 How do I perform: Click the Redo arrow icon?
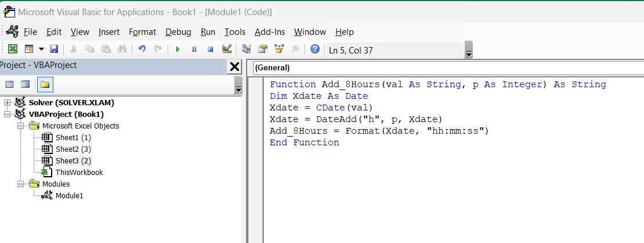[158, 49]
